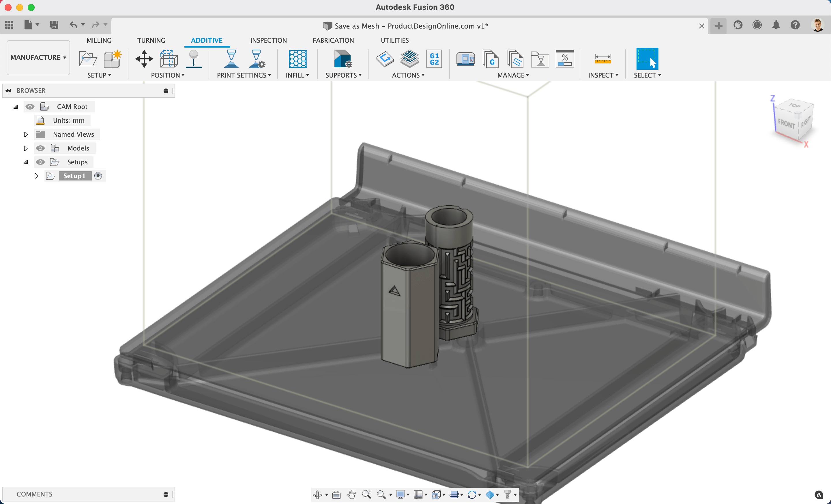The image size is (831, 504).
Task: Click the Measure ruler icon
Action: tap(603, 59)
